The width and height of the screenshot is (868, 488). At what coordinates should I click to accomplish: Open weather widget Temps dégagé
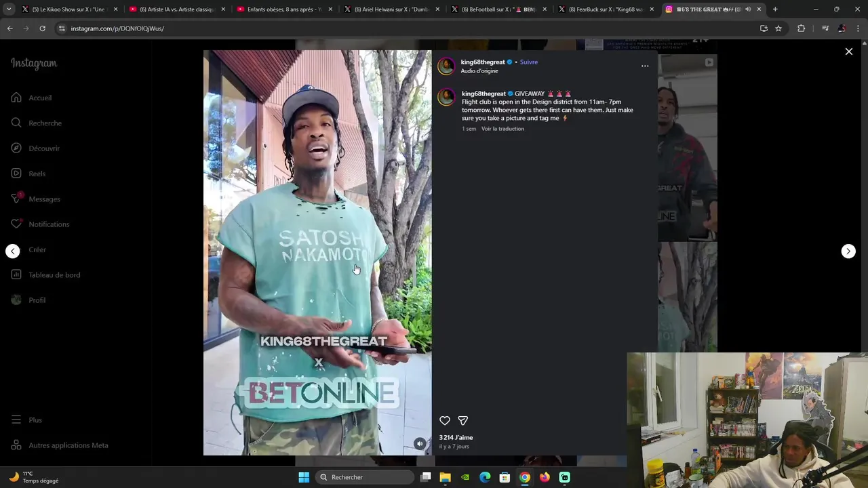click(33, 477)
